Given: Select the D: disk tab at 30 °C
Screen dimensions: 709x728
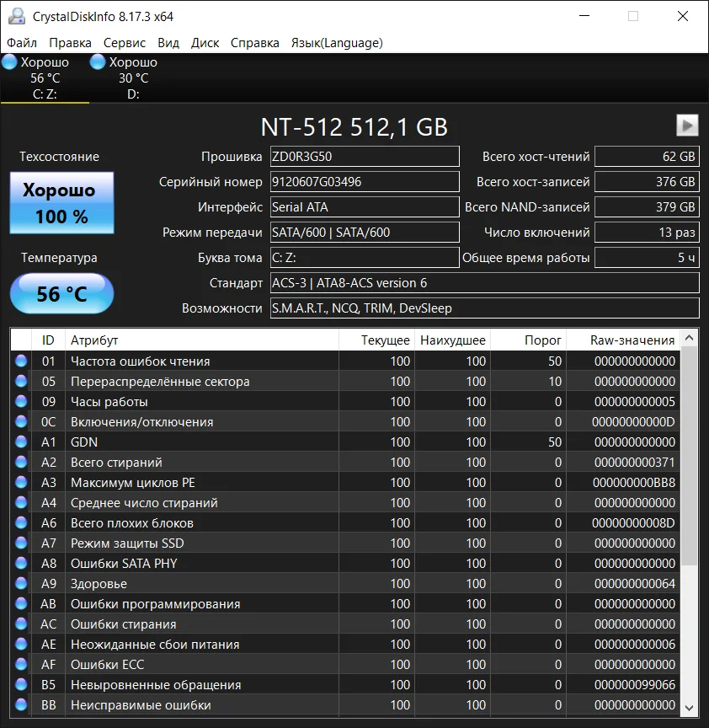Looking at the screenshot, I should (133, 78).
